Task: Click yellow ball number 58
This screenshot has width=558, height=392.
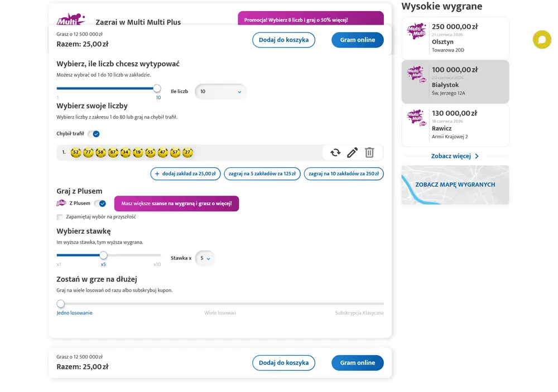Action: click(100, 153)
